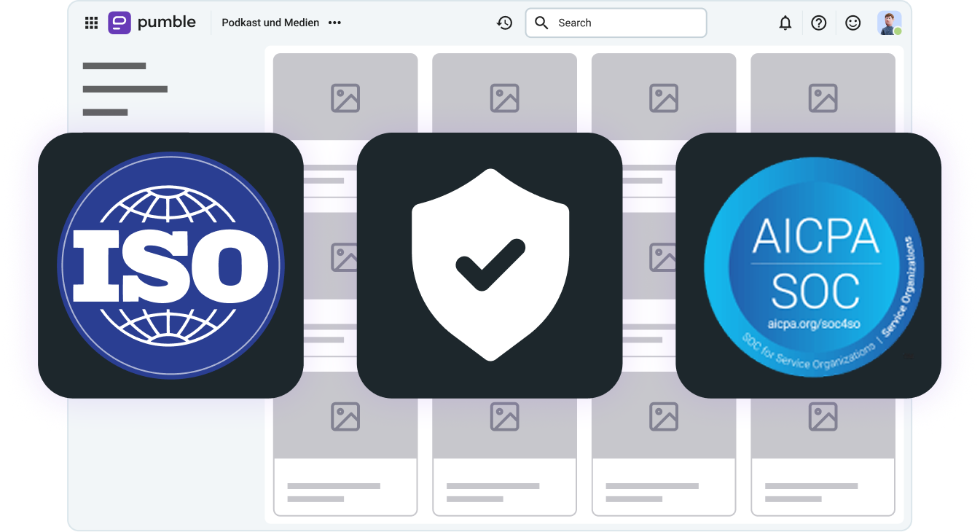Open the Podkast und Medien workspace menu
The width and height of the screenshot is (980, 532).
[x=270, y=23]
